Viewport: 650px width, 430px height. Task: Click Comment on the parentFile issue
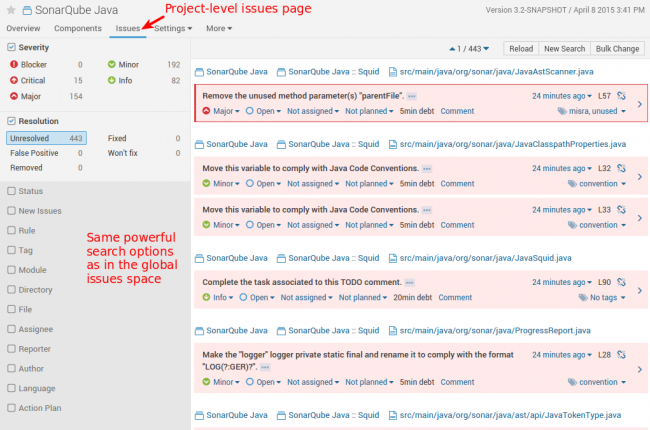point(457,111)
